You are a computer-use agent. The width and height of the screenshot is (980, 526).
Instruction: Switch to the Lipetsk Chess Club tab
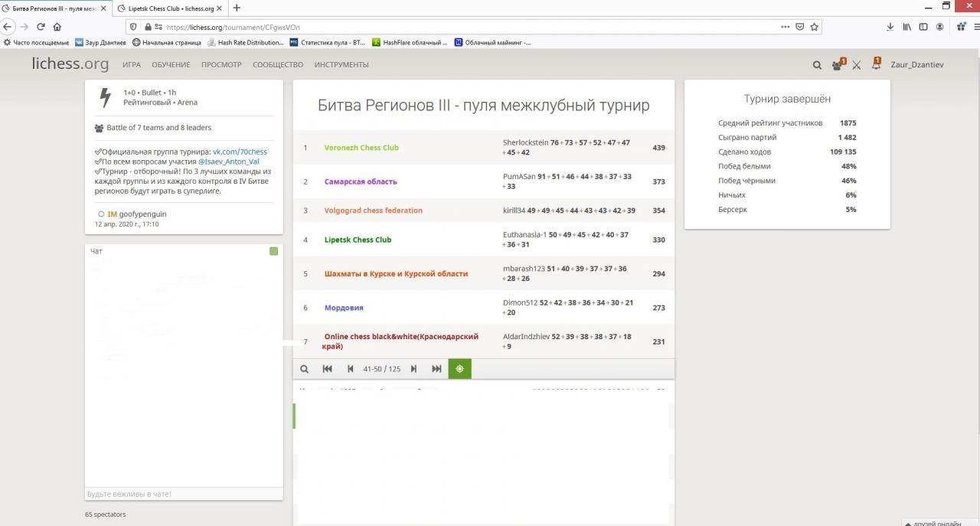coord(170,8)
